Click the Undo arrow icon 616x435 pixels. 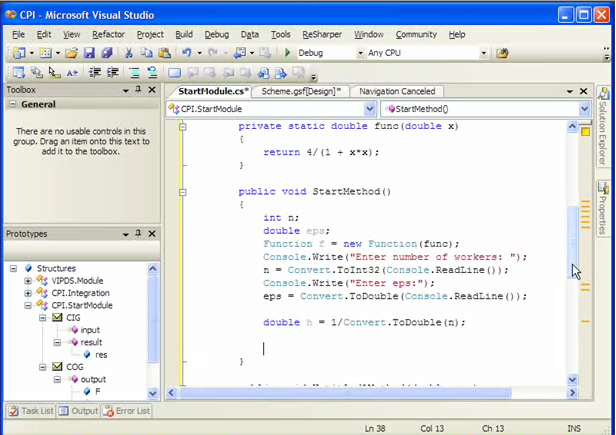[186, 53]
